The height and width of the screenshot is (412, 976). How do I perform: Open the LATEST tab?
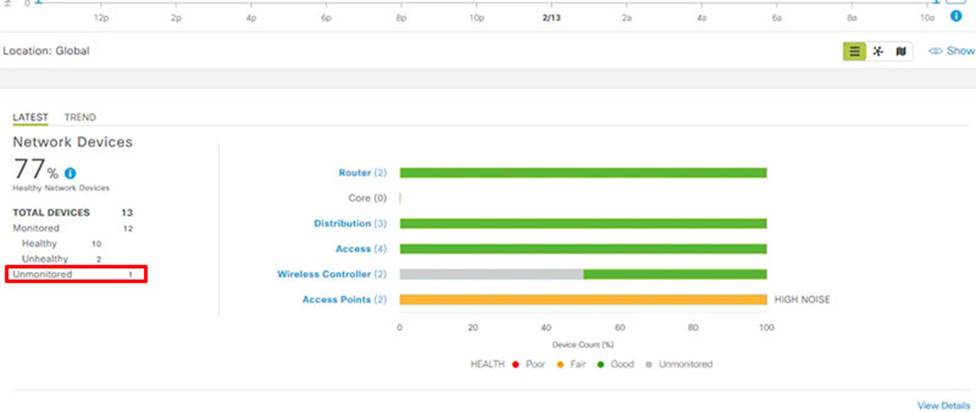(30, 117)
